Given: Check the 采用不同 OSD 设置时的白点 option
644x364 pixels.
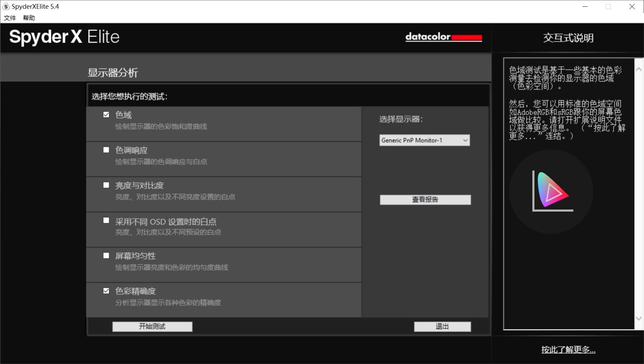Looking at the screenshot, I should click(x=106, y=221).
